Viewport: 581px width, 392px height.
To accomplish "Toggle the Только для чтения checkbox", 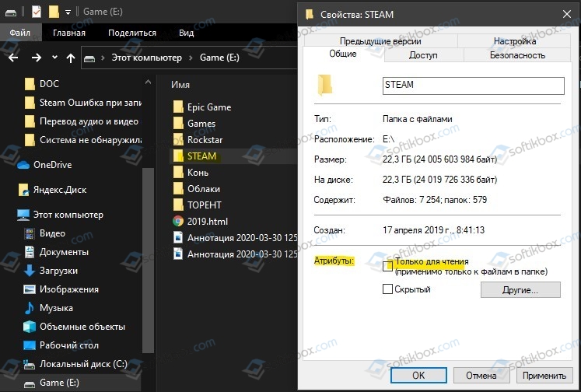I will [387, 266].
